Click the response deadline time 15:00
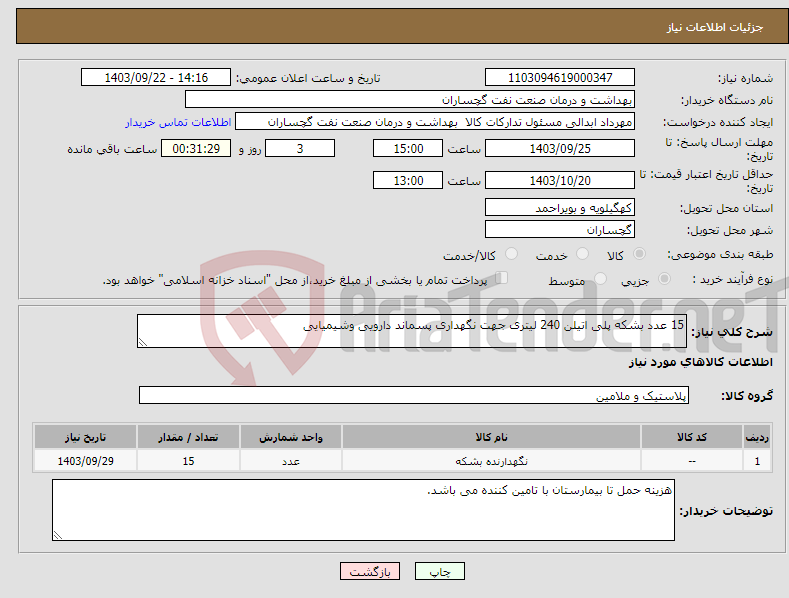Image resolution: width=789 pixels, height=598 pixels. click(x=408, y=148)
